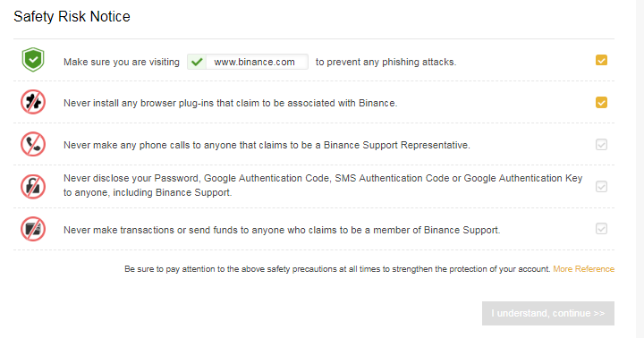Uncheck the browser plug-ins warning checkbox
This screenshot has height=338, width=644.
(x=601, y=102)
